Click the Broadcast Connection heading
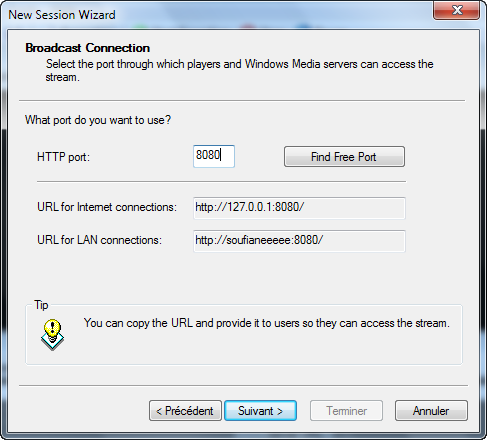 pos(87,48)
